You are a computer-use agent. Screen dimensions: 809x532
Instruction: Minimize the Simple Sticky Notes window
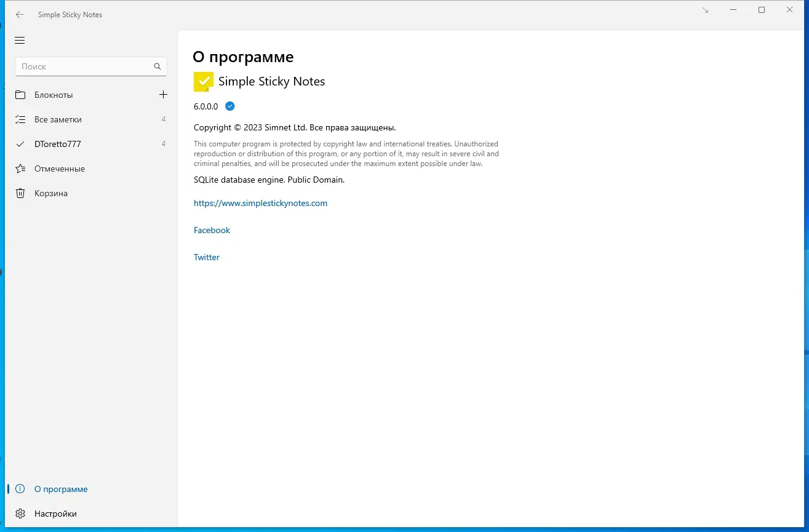[733, 10]
